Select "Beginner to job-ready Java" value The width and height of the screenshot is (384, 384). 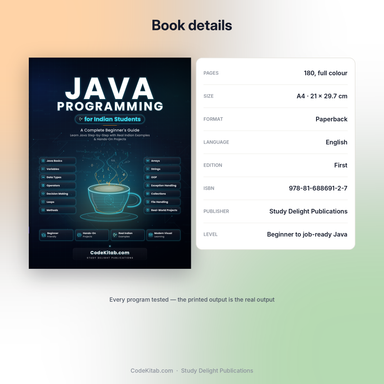[307, 234]
